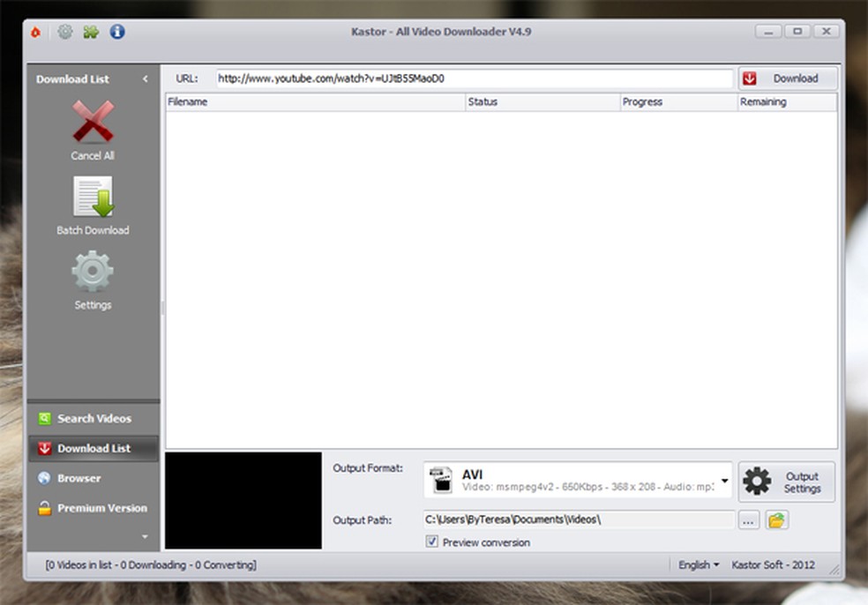
Task: Open the English language dropdown
Action: pyautogui.click(x=698, y=564)
